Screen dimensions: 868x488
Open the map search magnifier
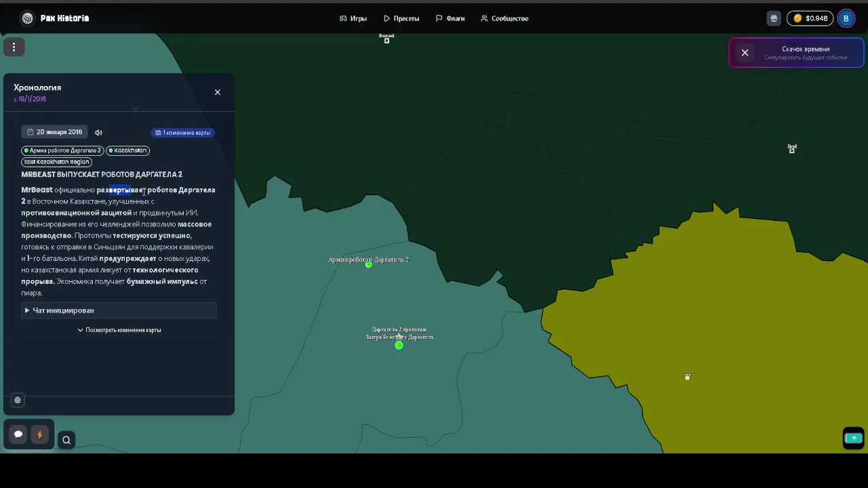(66, 440)
